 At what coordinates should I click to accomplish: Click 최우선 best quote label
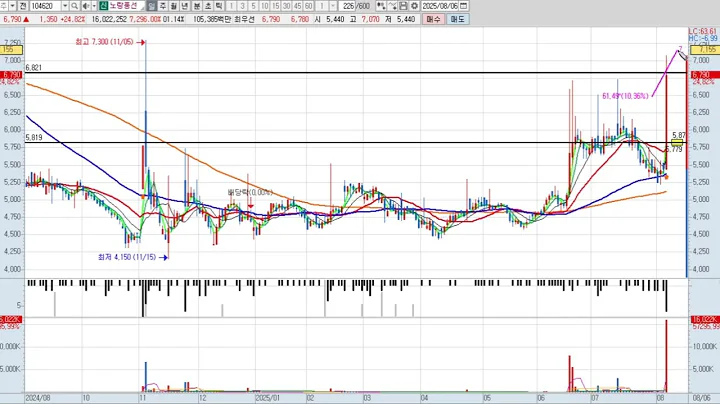pos(244,19)
